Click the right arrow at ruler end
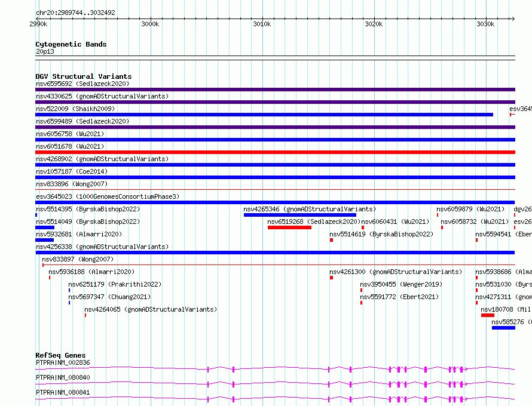This screenshot has width=532, height=406. click(513, 19)
